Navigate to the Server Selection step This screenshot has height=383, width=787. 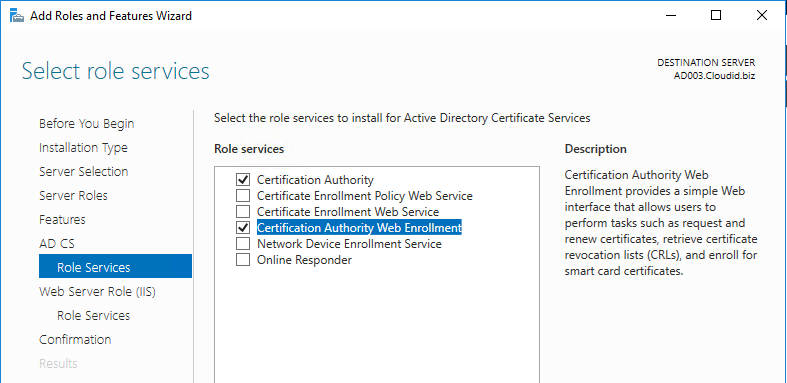pos(83,172)
